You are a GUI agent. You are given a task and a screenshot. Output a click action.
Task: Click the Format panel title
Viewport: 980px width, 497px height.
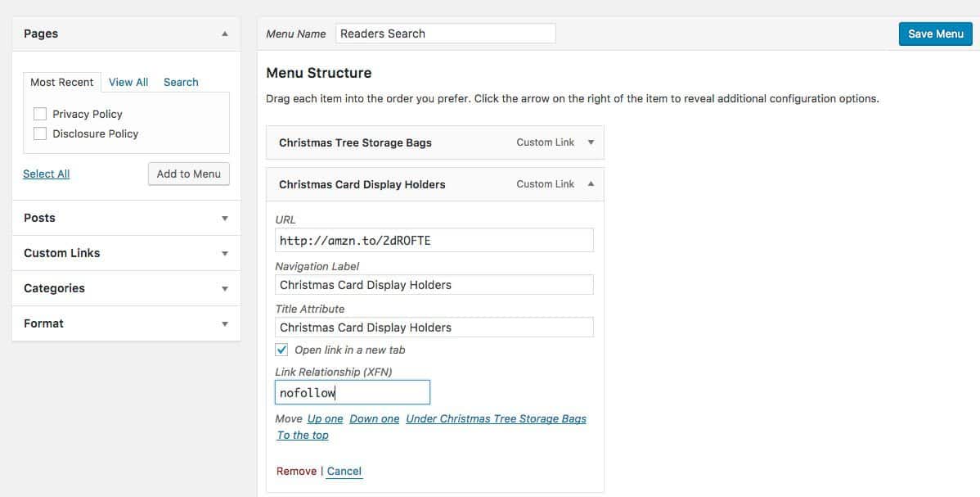point(43,323)
